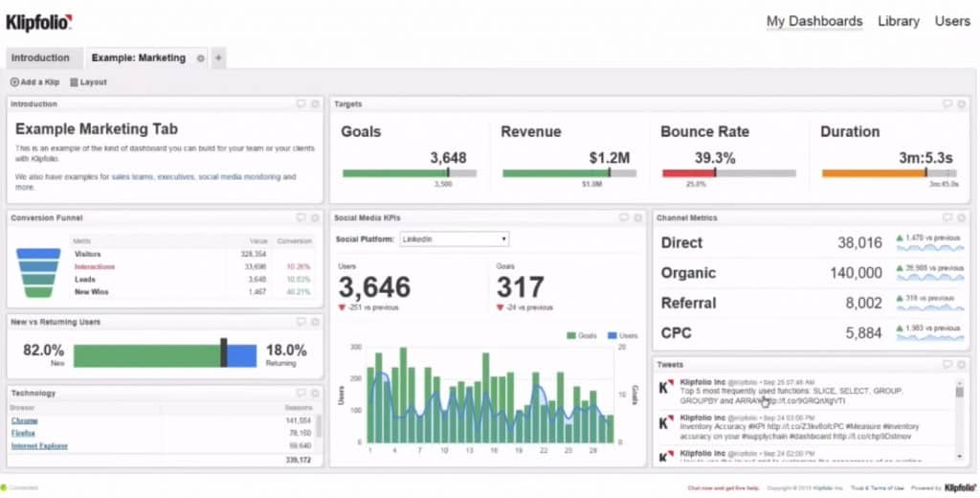The height and width of the screenshot is (498, 980).
Task: Open gear menu on Social Media KPIs panel
Action: 638,218
